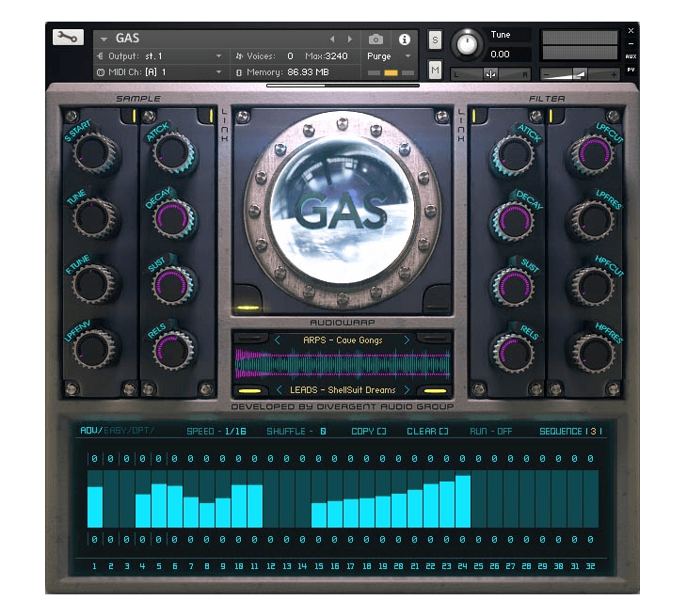Click the left LINK label
The width and height of the screenshot is (687, 616).
[x=224, y=125]
